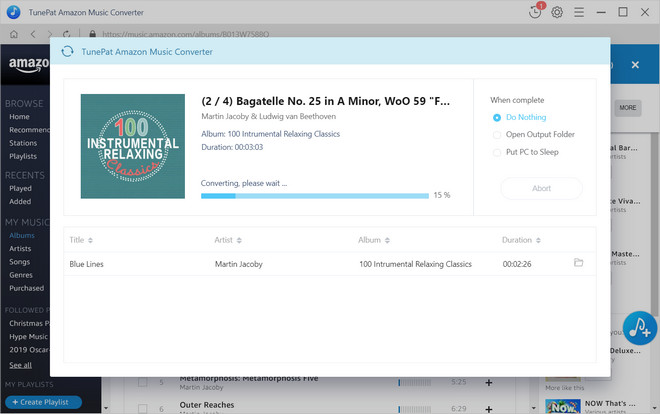Screen dimensions: 660x414
Task: Open Played under Recents
Action: coord(20,188)
